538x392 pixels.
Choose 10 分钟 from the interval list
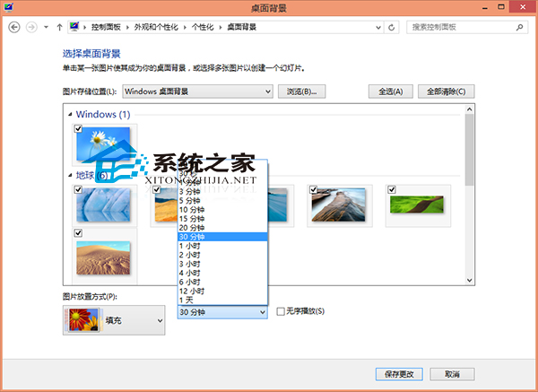tap(222, 209)
